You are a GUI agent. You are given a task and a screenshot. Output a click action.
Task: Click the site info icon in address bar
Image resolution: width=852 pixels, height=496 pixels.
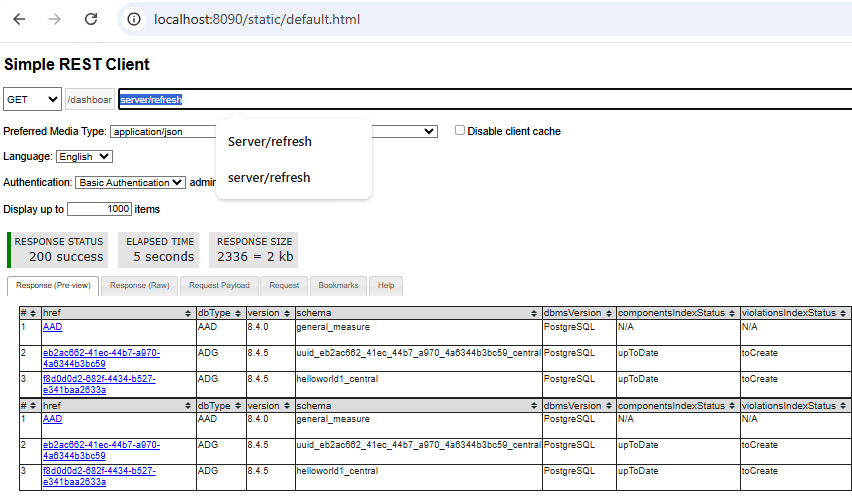coord(133,19)
